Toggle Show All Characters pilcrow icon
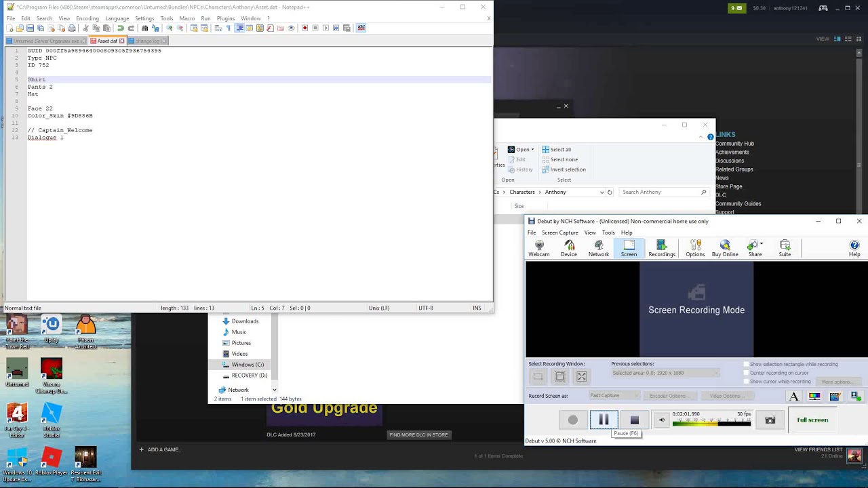The height and width of the screenshot is (488, 868). pyautogui.click(x=229, y=28)
